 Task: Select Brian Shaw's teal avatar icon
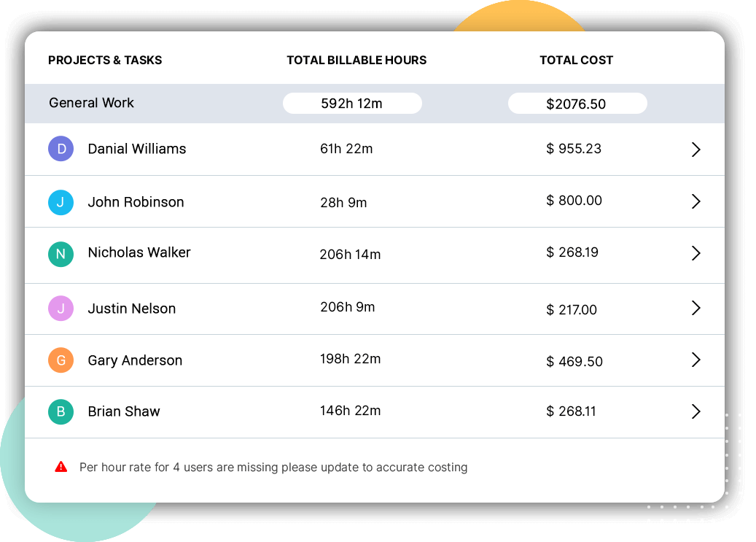click(x=61, y=411)
